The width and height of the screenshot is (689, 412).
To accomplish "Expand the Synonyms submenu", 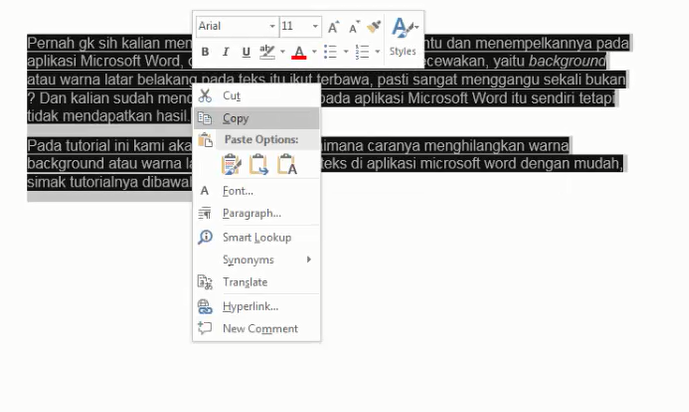I will [x=257, y=260].
